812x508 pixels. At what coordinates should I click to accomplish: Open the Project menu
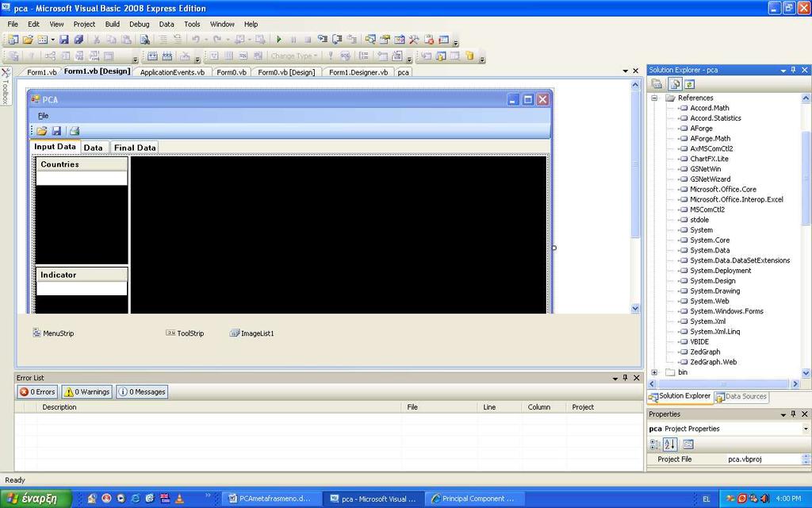pos(84,24)
